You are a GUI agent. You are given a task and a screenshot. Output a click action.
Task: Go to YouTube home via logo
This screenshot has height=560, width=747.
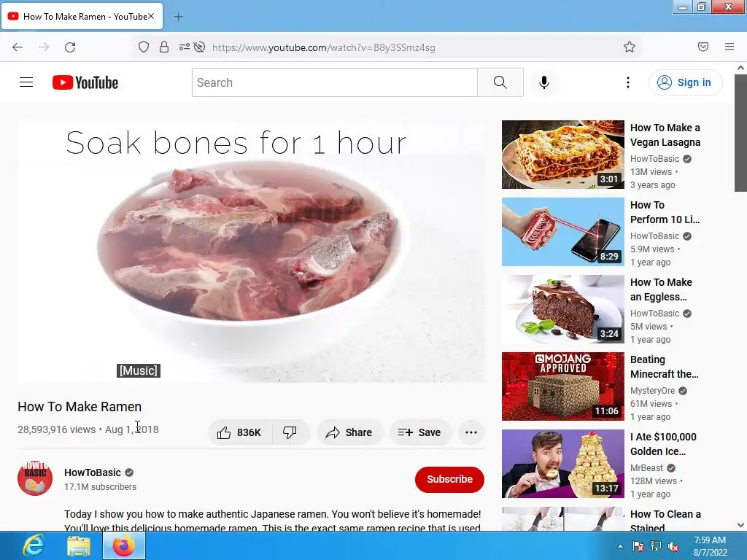click(85, 82)
